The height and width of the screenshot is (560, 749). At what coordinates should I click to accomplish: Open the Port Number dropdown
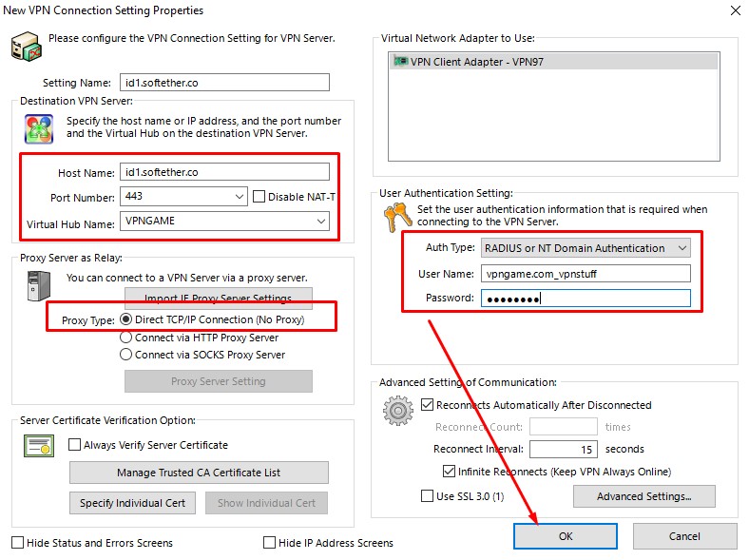point(240,197)
